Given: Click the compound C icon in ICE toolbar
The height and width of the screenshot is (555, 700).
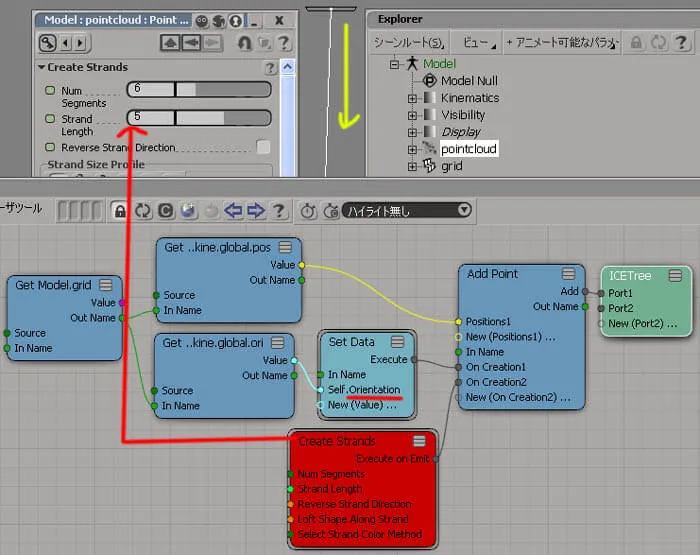Looking at the screenshot, I should (x=166, y=211).
